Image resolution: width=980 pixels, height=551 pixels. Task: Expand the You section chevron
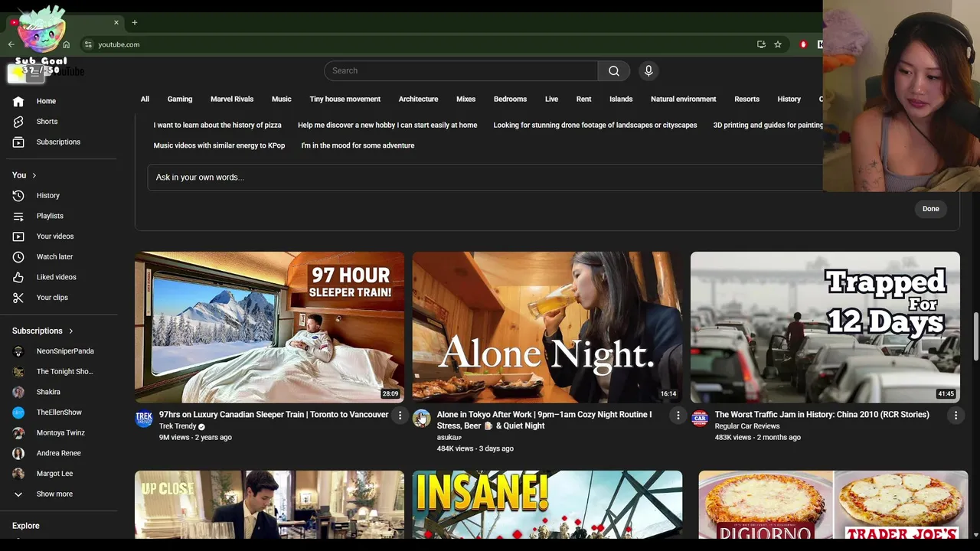[34, 175]
